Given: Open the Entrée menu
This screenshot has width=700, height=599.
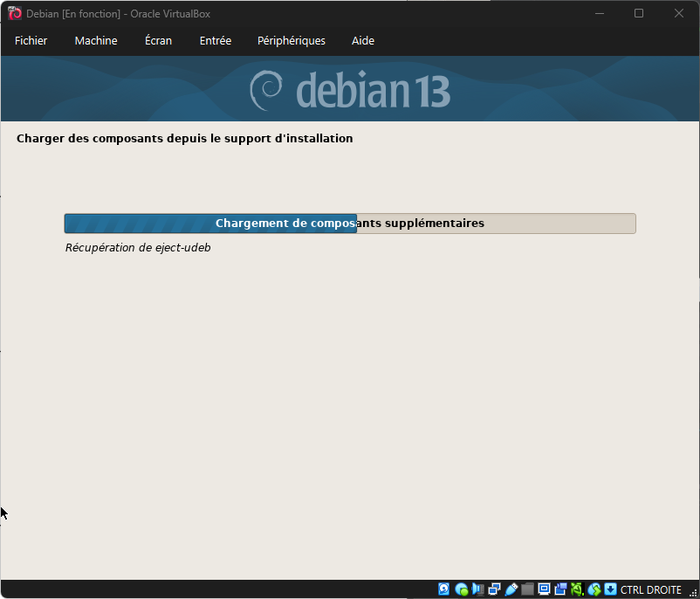Looking at the screenshot, I should 216,41.
